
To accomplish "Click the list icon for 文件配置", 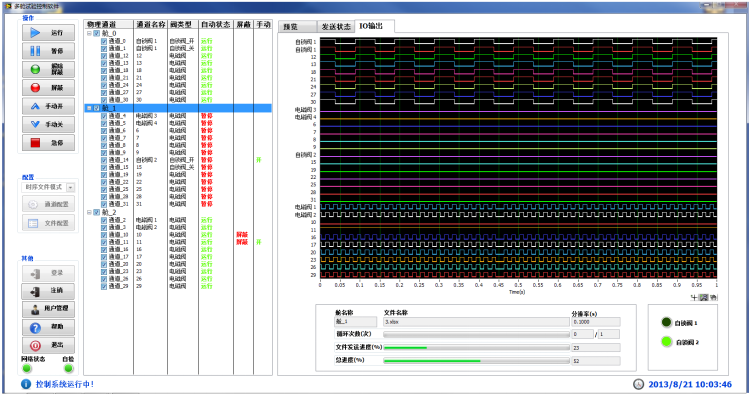I will coord(33,223).
